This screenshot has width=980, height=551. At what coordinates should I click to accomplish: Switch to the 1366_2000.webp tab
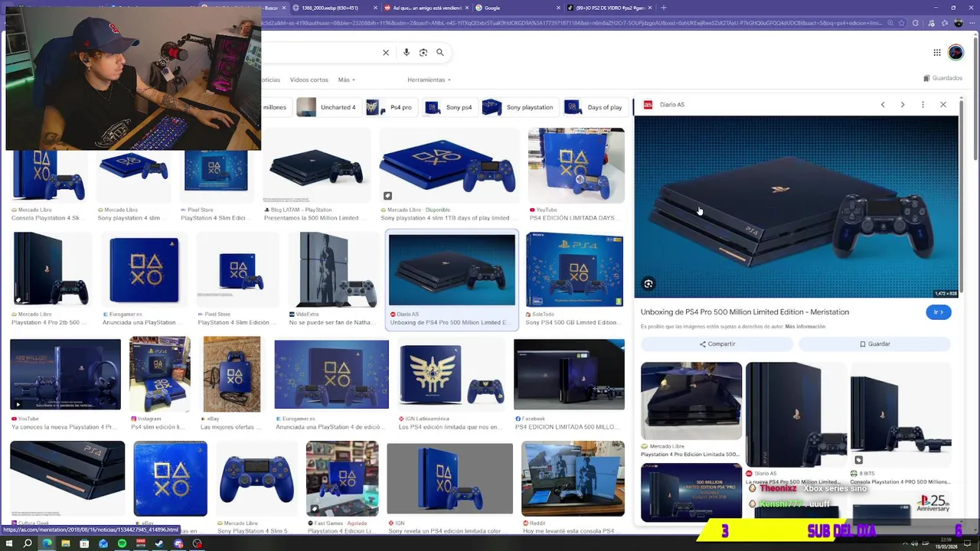[x=335, y=8]
